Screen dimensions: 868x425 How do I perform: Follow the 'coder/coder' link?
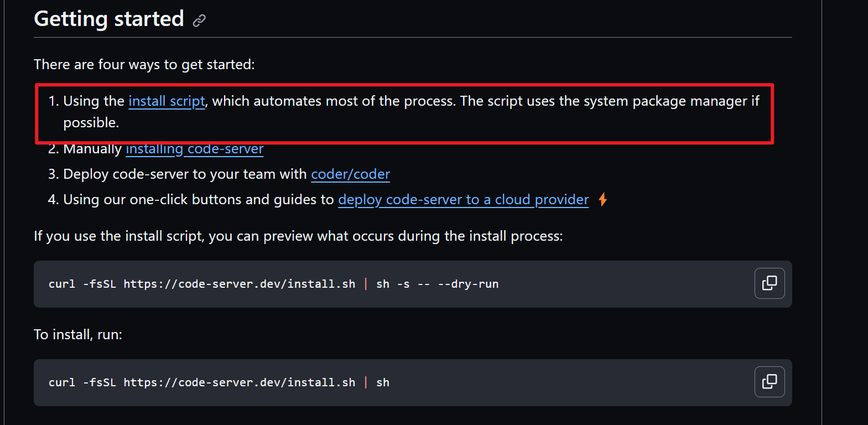point(350,174)
